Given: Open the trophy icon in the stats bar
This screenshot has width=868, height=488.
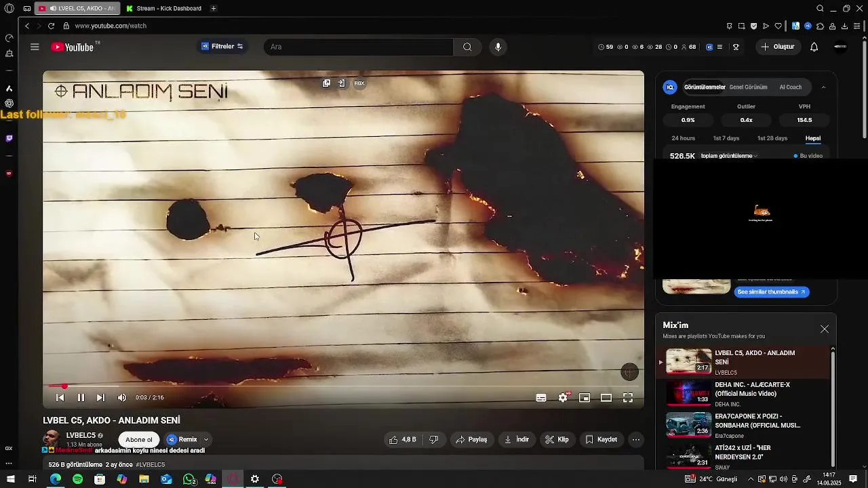Looking at the screenshot, I should pyautogui.click(x=736, y=47).
